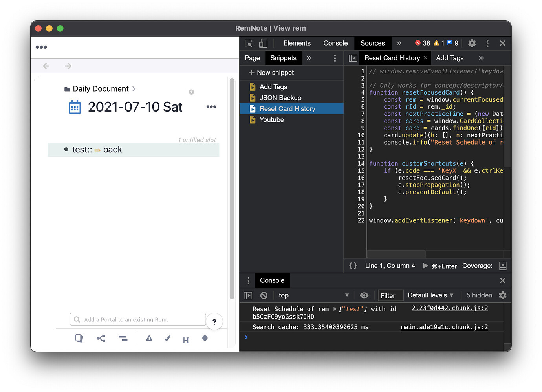Open the console drawer three-dot menu
This screenshot has height=392, width=542.
click(248, 280)
